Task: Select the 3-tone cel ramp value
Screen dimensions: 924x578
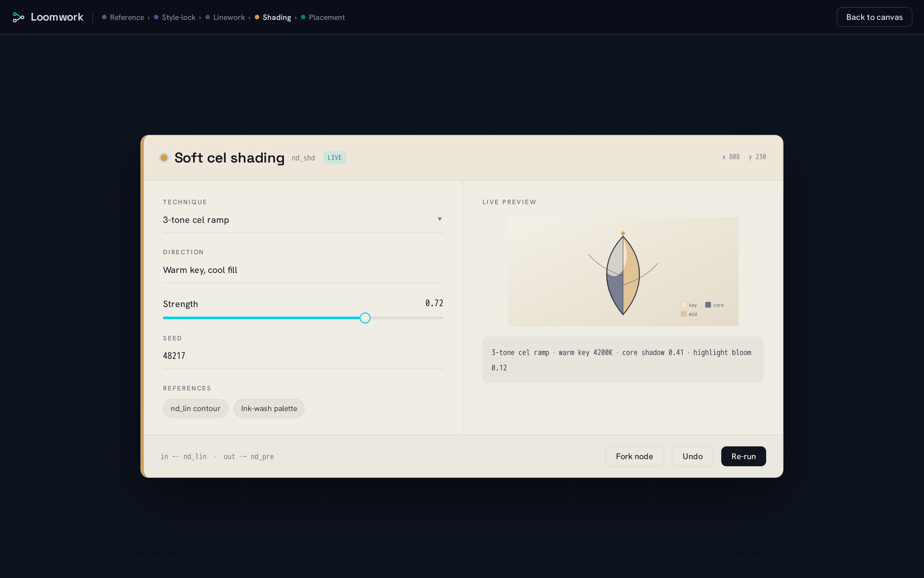Action: click(196, 220)
